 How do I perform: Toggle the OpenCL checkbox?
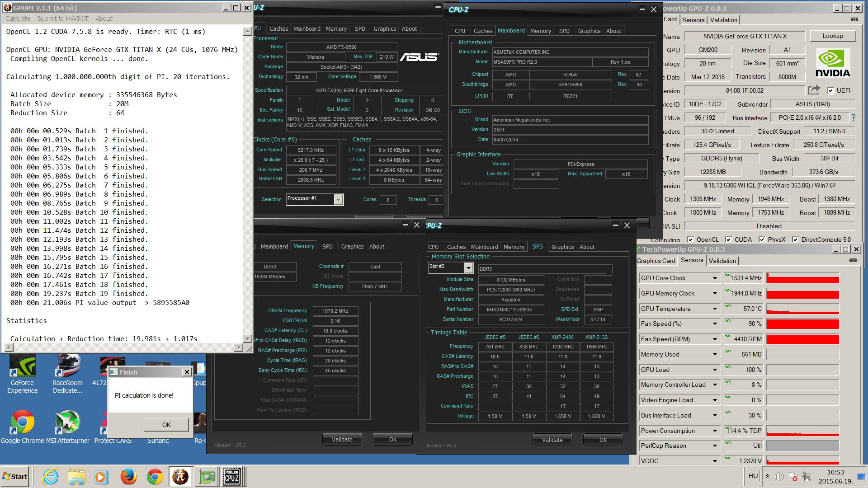pyautogui.click(x=690, y=239)
